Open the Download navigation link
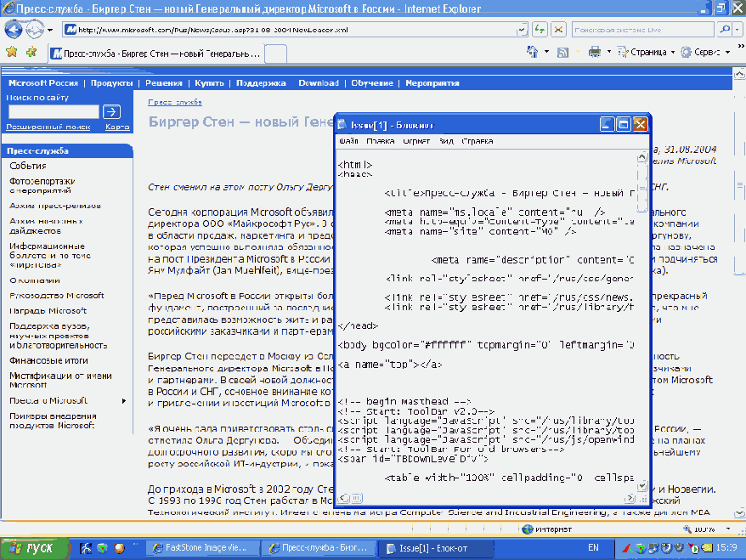The width and height of the screenshot is (746, 560). pos(319,82)
